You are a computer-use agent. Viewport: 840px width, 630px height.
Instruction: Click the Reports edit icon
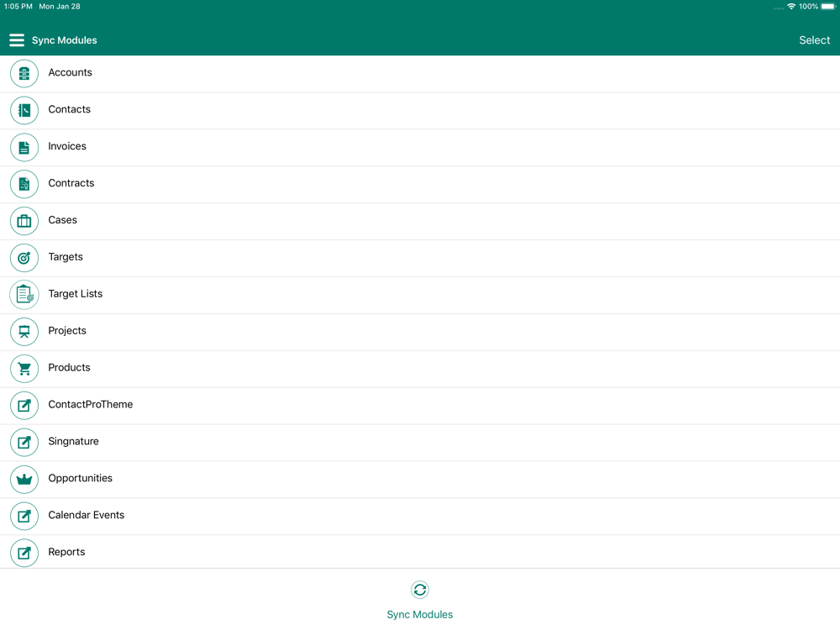coord(24,553)
